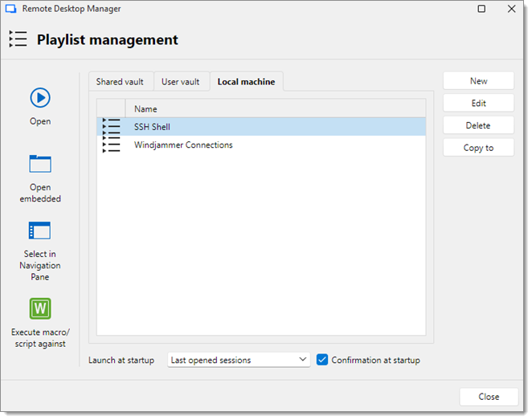Click the playlist icon beside SSH Shell
Screen dimensions: 532x420
[111, 127]
